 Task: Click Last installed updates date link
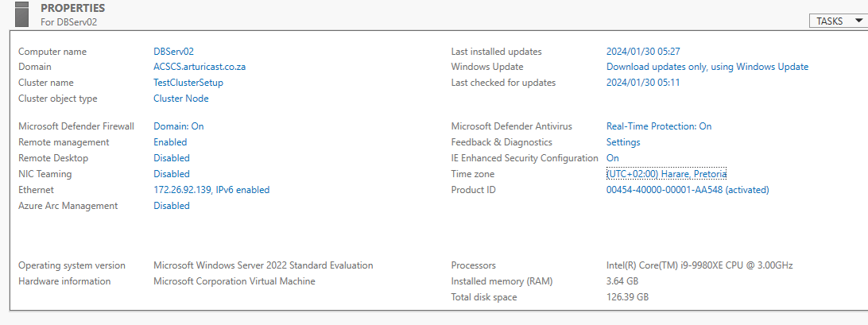tap(643, 52)
